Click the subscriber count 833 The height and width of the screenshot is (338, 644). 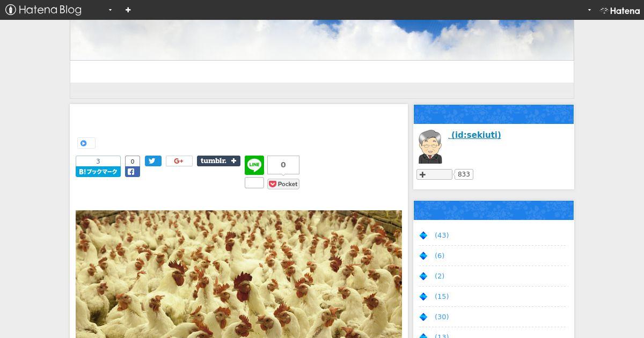tap(464, 174)
